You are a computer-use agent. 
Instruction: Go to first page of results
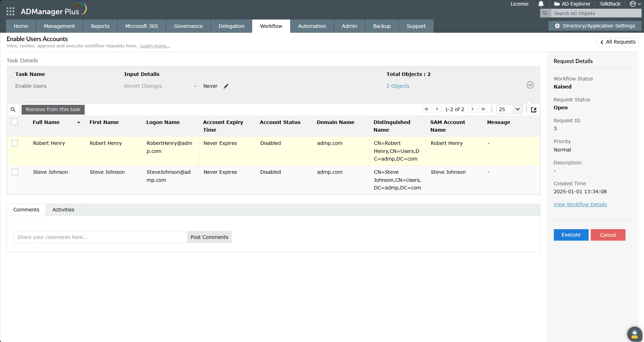(427, 109)
